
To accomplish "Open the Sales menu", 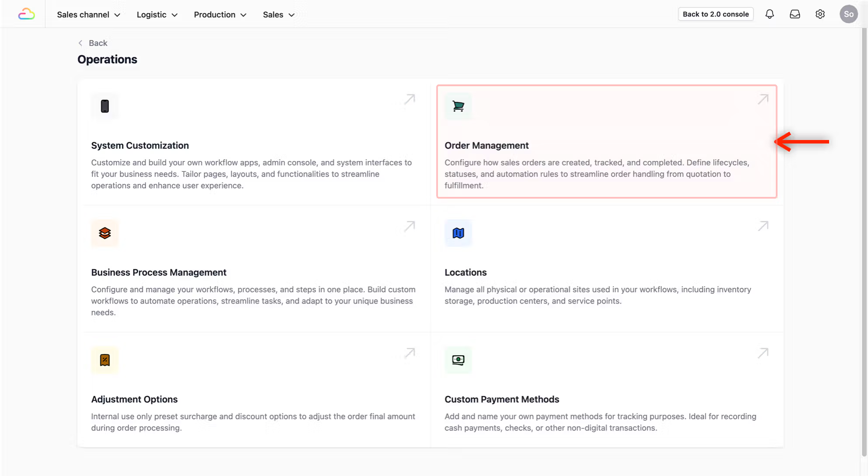I will (278, 14).
